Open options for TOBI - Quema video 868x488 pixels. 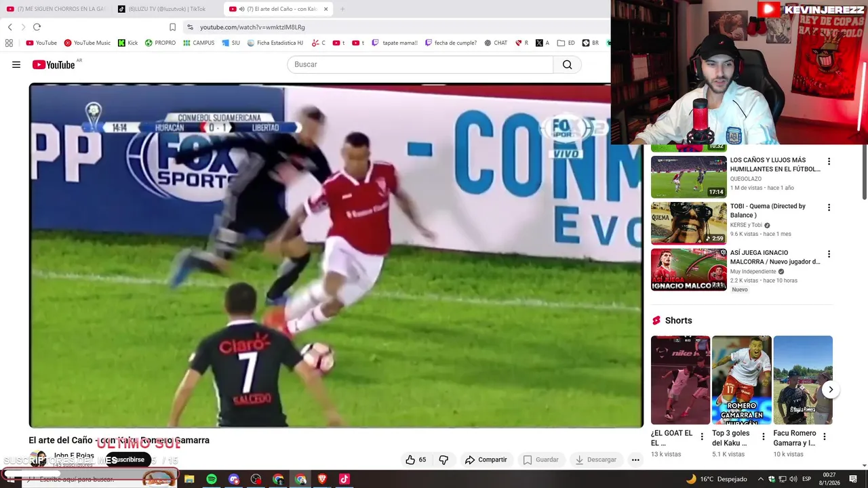828,207
